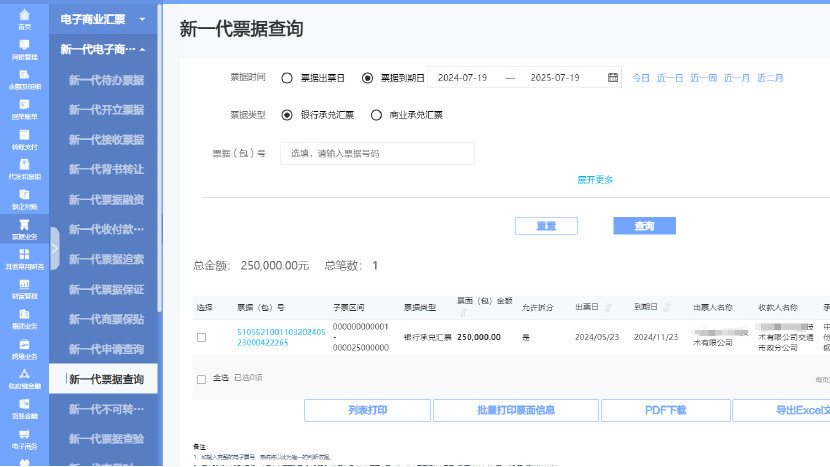
Task: Open 财富管理 sidebar icon
Action: point(24,289)
